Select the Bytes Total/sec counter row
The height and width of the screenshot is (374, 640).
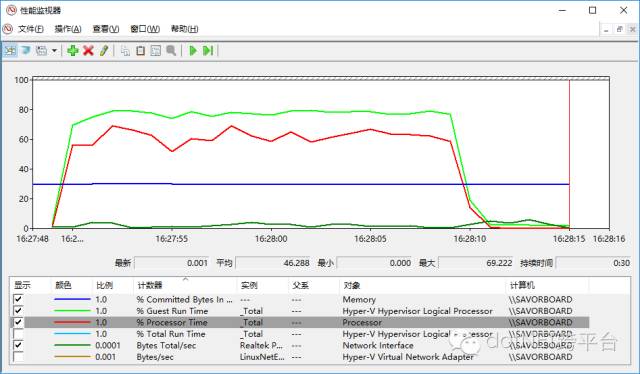coord(300,345)
